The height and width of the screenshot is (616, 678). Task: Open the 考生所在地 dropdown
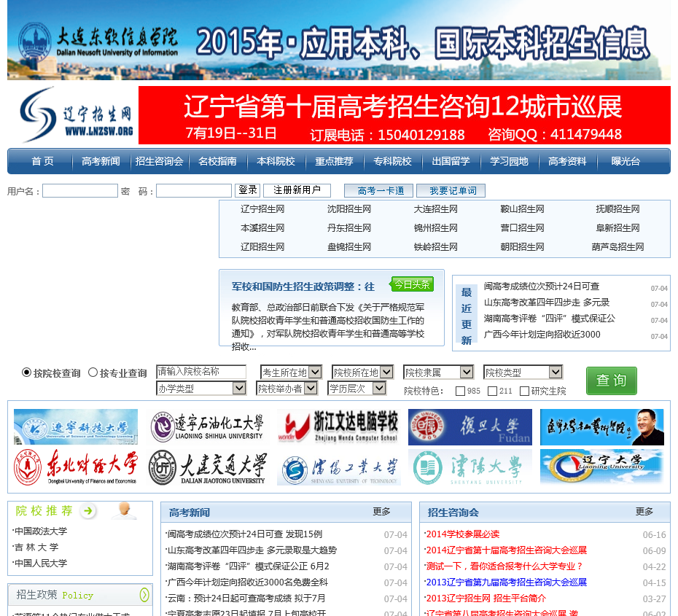pyautogui.click(x=291, y=372)
